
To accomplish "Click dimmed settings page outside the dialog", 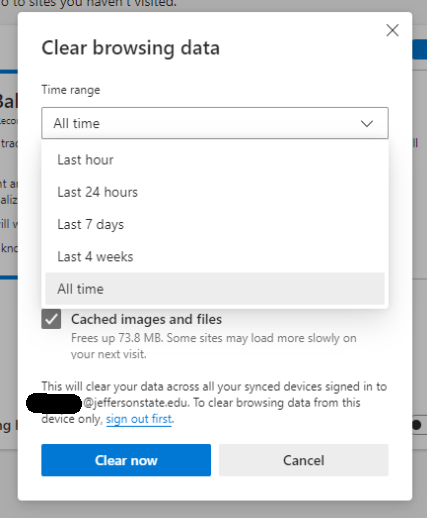I will 213,509.
